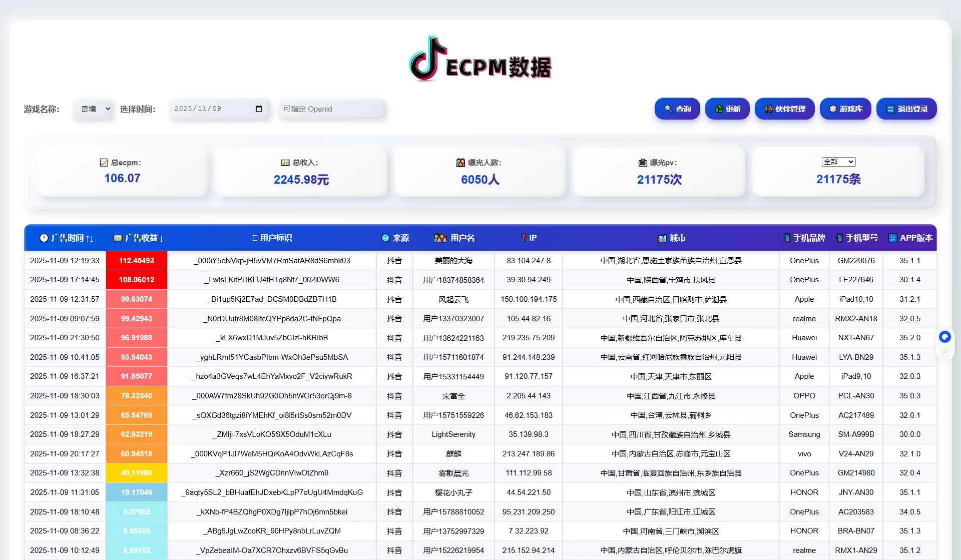Click the 曝光人数 people icon

pos(460,163)
